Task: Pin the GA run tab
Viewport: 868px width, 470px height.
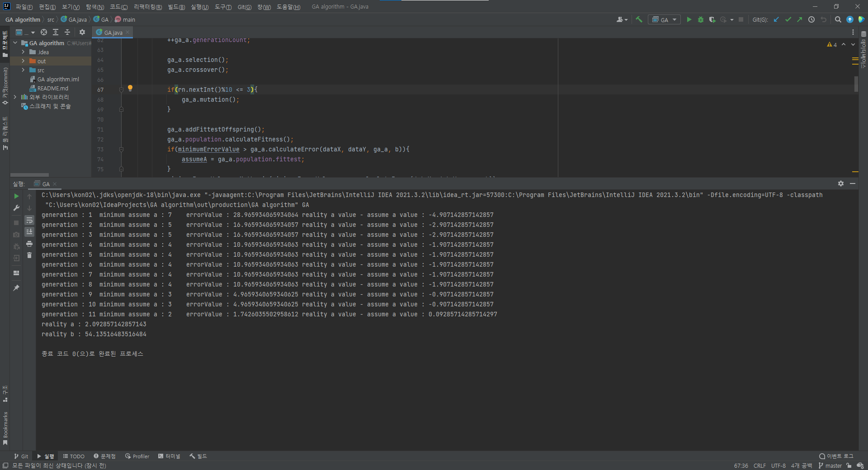Action: [16, 288]
